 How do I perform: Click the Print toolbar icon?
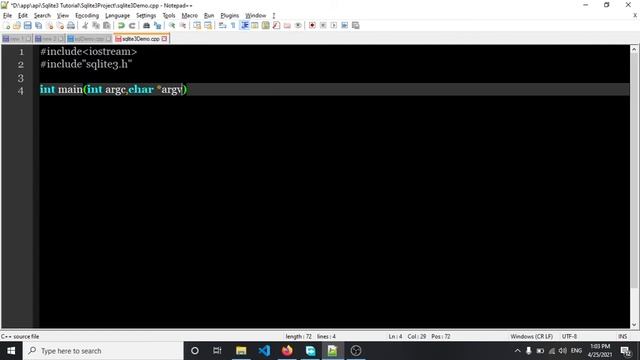pyautogui.click(x=71, y=25)
